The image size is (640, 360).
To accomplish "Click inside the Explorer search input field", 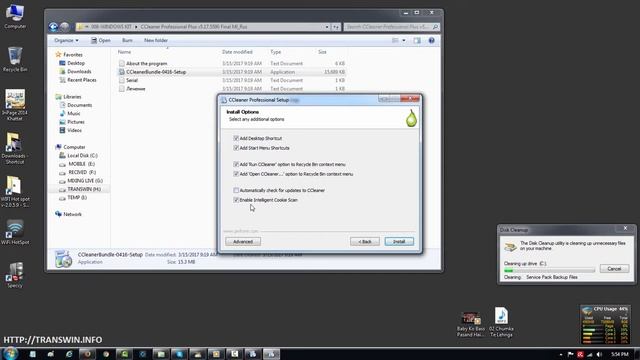I will click(388, 27).
